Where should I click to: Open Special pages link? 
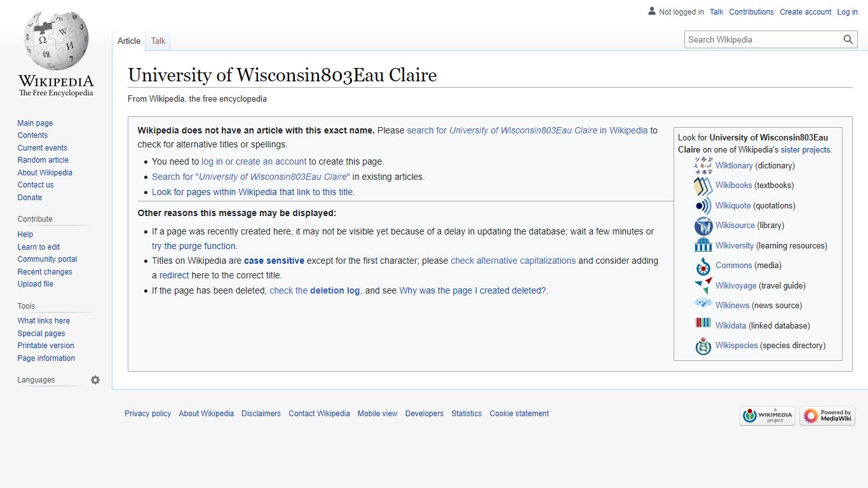click(41, 334)
